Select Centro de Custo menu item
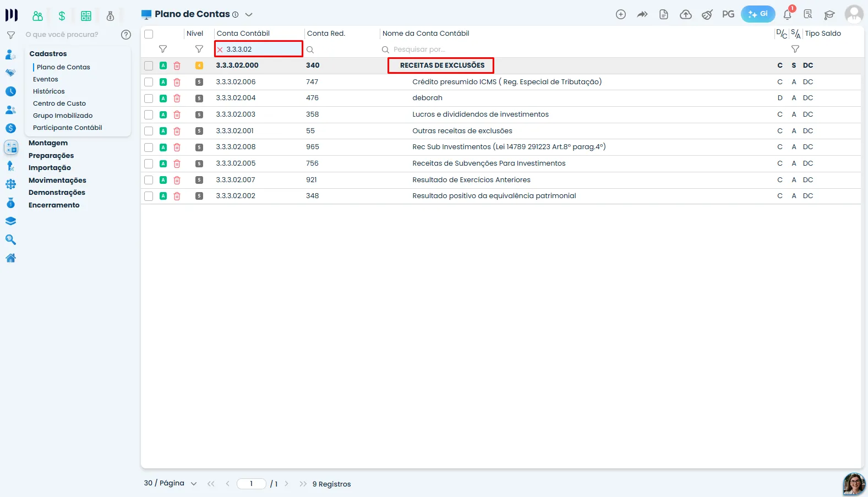 pos(59,103)
